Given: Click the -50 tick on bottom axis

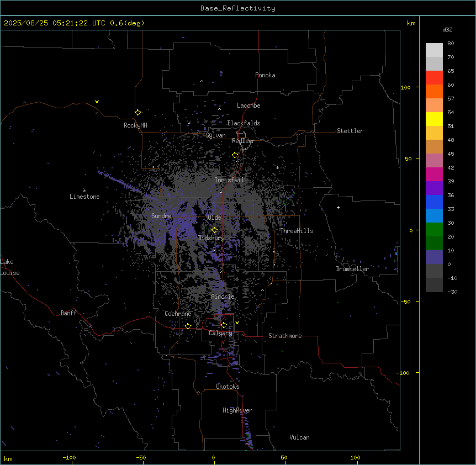Looking at the screenshot, I should click(x=141, y=457).
